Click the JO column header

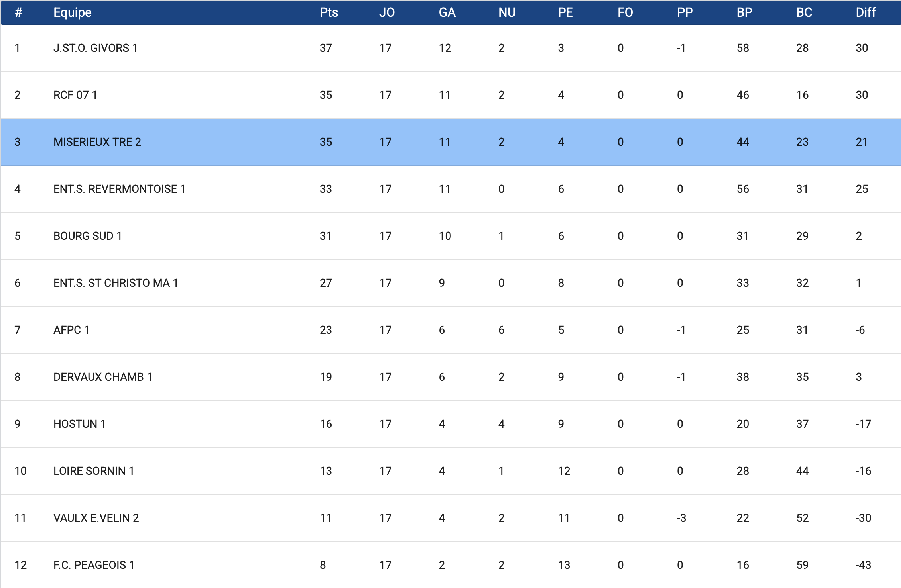(387, 12)
